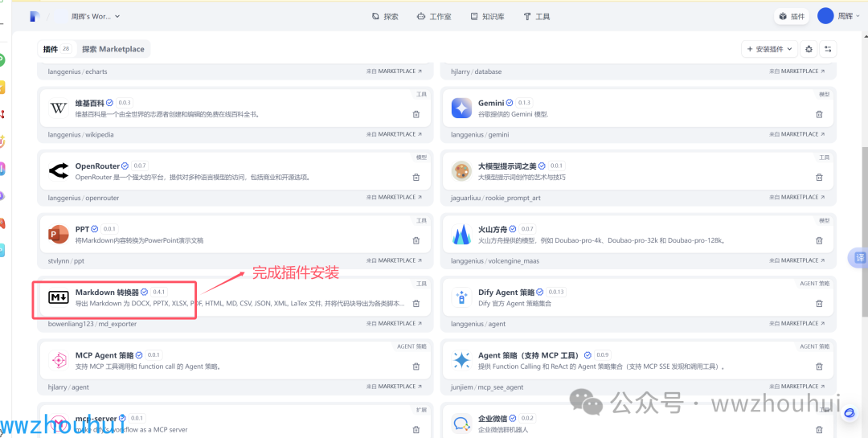Click the 火山方舟 plugin title
The width and height of the screenshot is (868, 438).
[x=493, y=229]
